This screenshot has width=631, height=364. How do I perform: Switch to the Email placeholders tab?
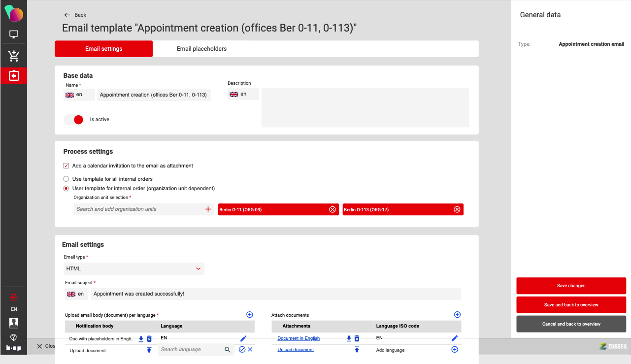pyautogui.click(x=201, y=49)
